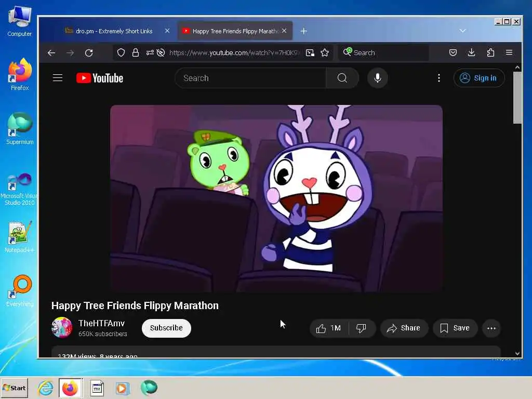Bookmark this page with the star
This screenshot has height=399, width=532.
(x=325, y=52)
